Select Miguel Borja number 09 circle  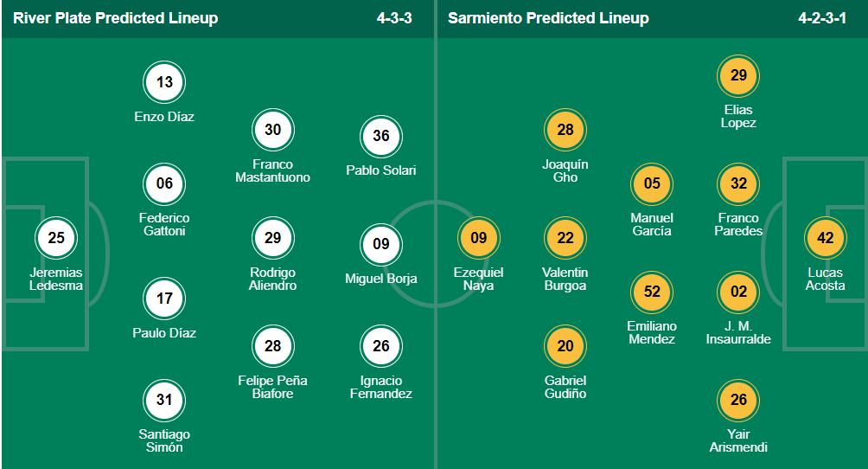click(381, 245)
